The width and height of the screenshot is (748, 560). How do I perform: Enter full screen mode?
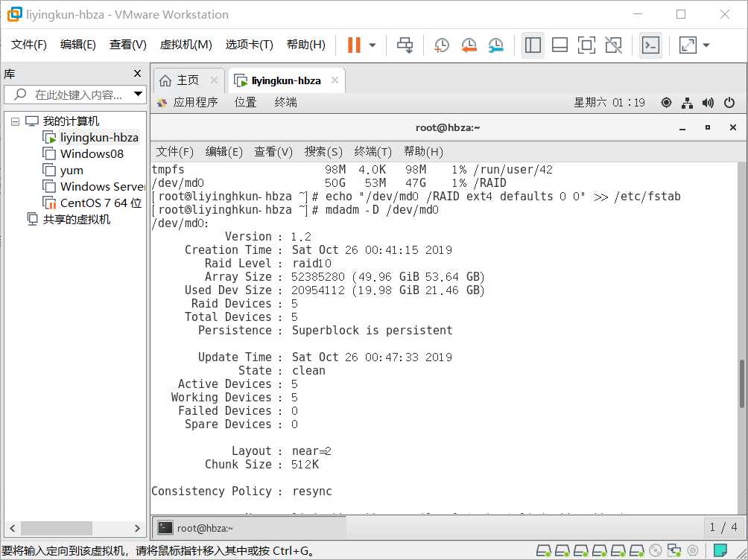(x=586, y=45)
